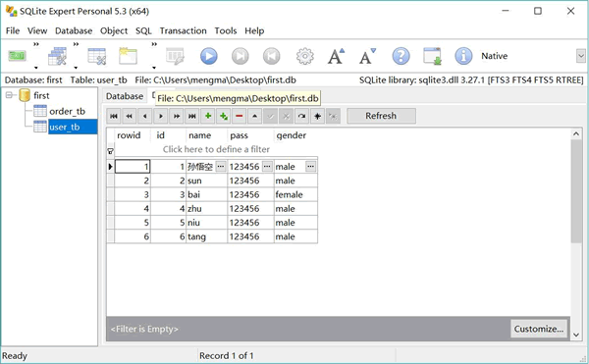Click the Refresh button
The height and width of the screenshot is (364, 589).
[x=381, y=116]
